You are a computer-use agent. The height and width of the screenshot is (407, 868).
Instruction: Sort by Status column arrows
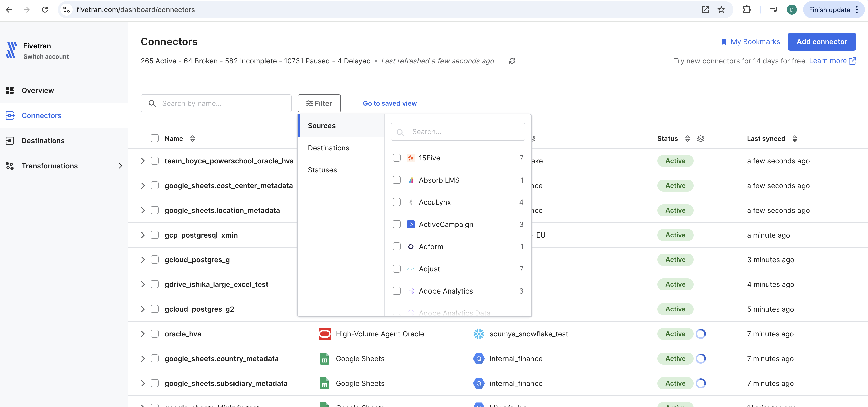pos(687,139)
